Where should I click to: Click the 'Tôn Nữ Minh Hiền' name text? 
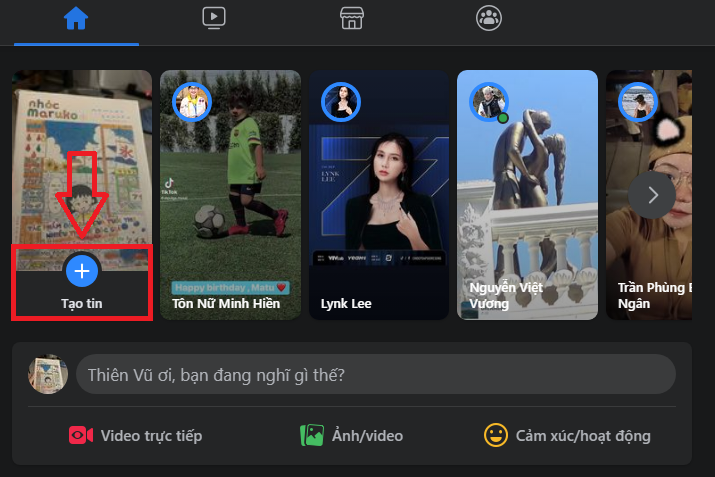tap(226, 304)
